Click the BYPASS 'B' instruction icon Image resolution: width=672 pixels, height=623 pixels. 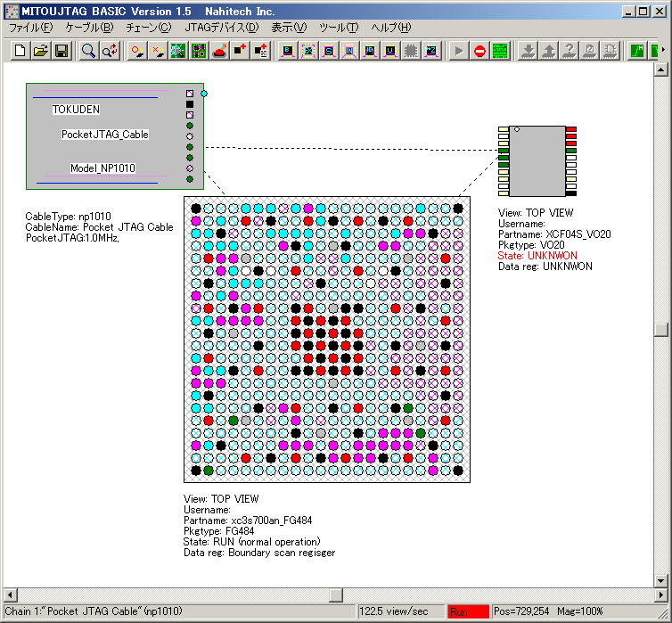pos(288,51)
